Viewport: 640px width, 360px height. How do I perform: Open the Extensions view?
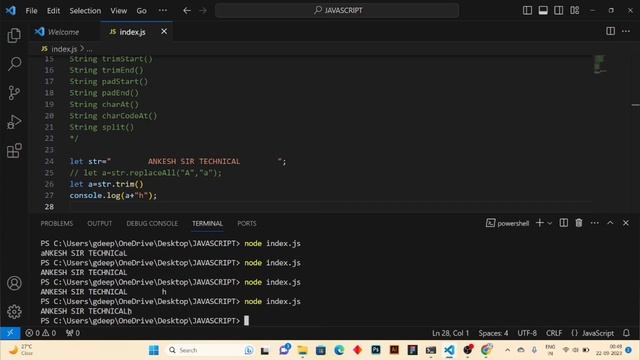14,151
